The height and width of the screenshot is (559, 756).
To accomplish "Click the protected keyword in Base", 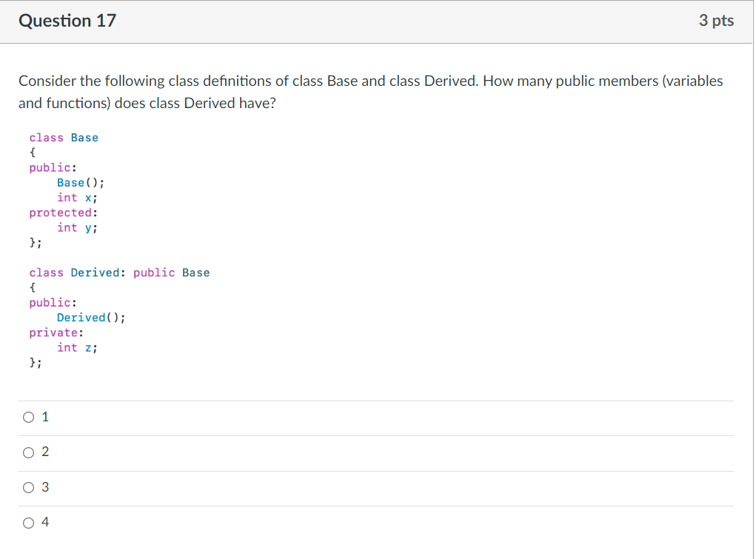I will [x=61, y=212].
